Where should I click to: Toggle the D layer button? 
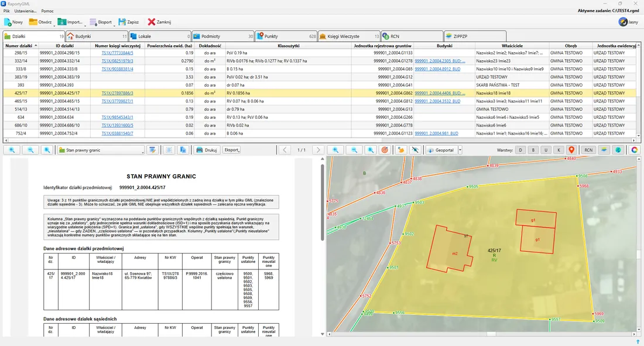pos(520,150)
